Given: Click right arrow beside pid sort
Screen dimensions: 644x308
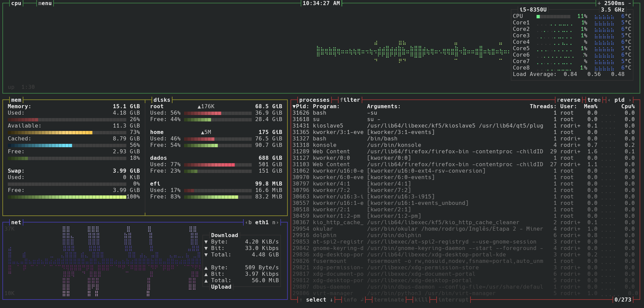Looking at the screenshot, I should [x=630, y=100].
